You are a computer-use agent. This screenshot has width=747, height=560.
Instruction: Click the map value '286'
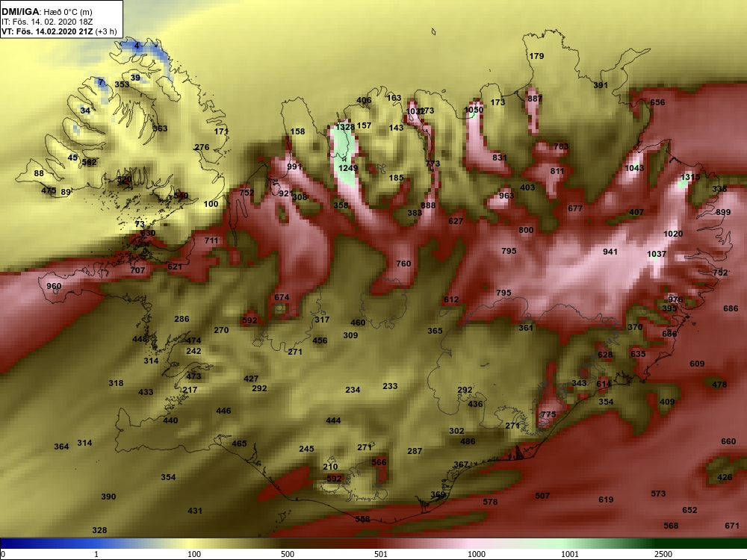click(182, 319)
